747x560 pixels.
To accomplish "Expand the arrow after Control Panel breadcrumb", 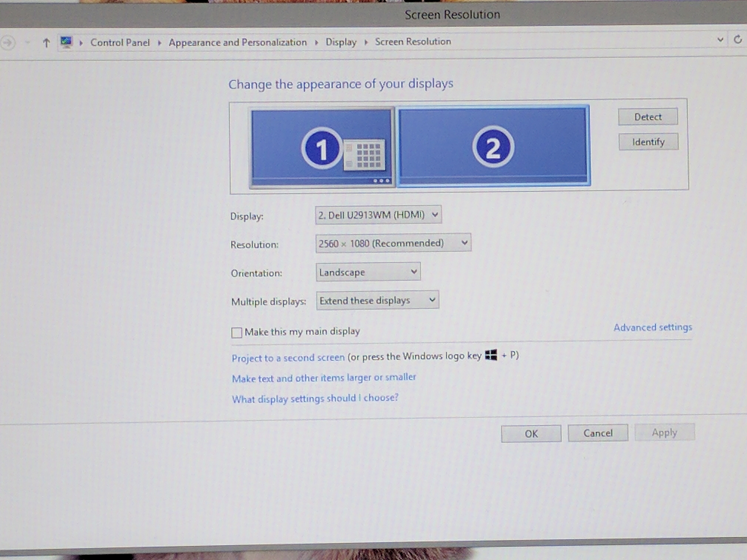I will 159,43.
